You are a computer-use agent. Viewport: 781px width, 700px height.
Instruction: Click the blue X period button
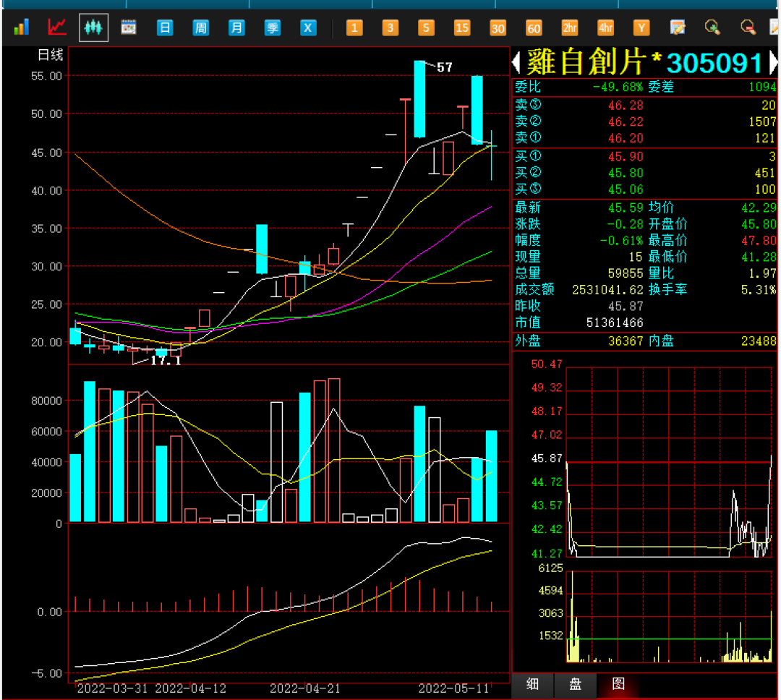point(308,27)
